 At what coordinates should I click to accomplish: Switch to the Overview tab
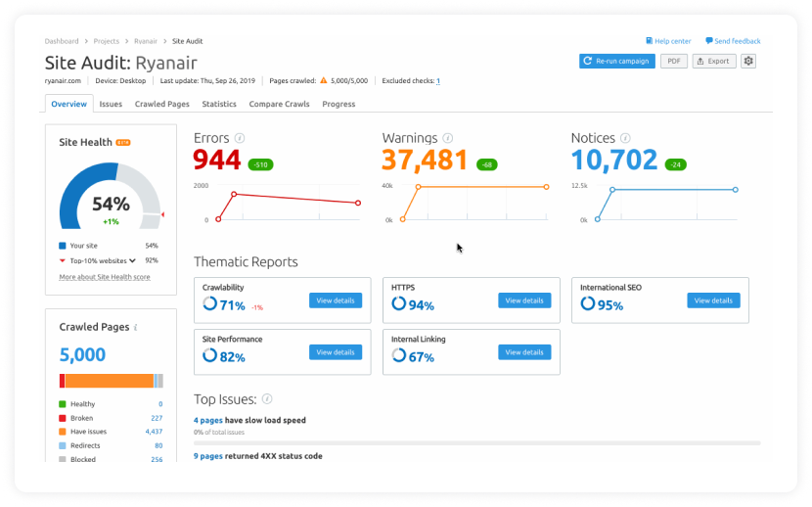68,104
